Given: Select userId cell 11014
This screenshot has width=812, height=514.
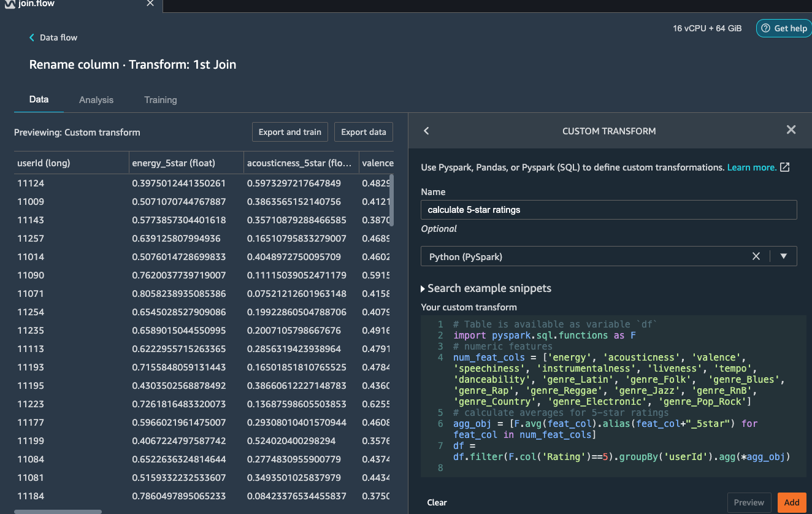Looking at the screenshot, I should [31, 257].
